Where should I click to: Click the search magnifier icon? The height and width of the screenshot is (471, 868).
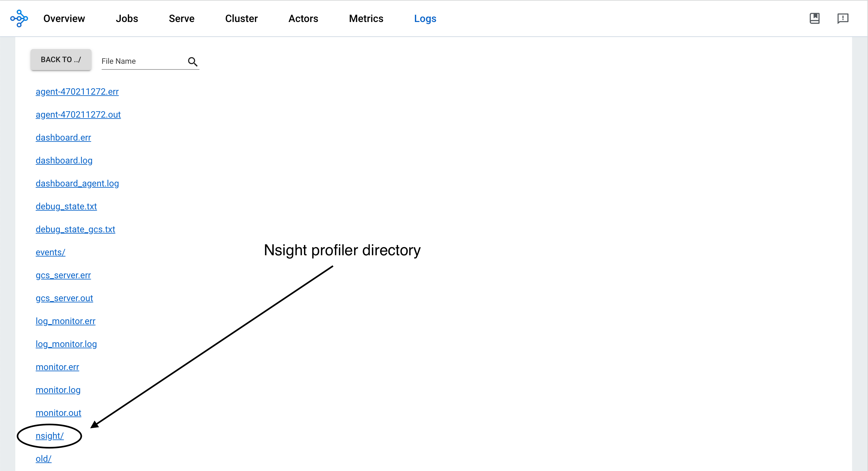[192, 62]
